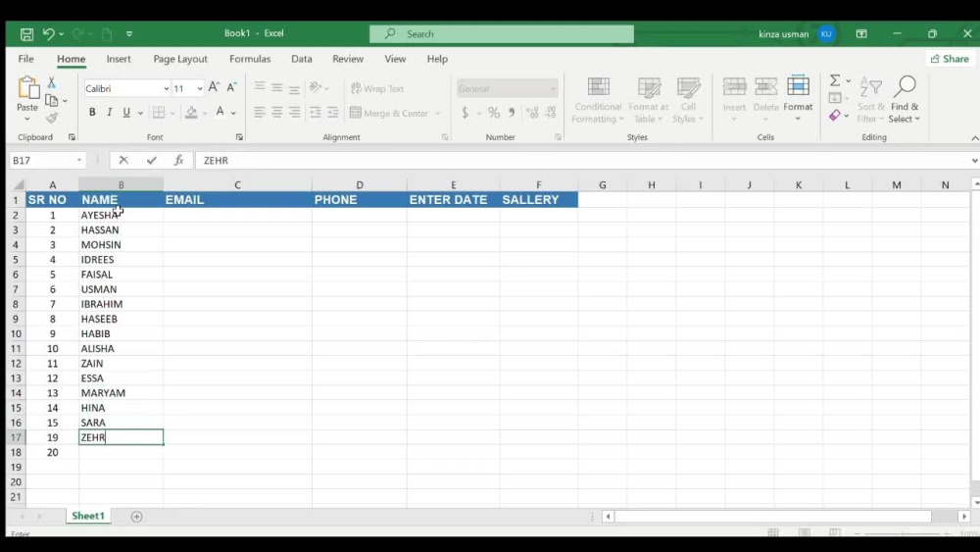The image size is (980, 552).
Task: Add a new sheet with plus icon
Action: pos(137,517)
